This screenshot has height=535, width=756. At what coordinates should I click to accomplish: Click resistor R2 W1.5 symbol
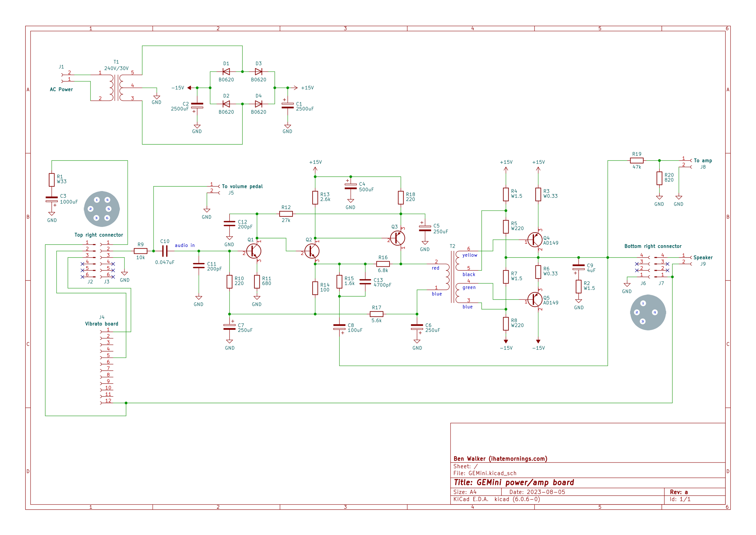[x=578, y=287]
